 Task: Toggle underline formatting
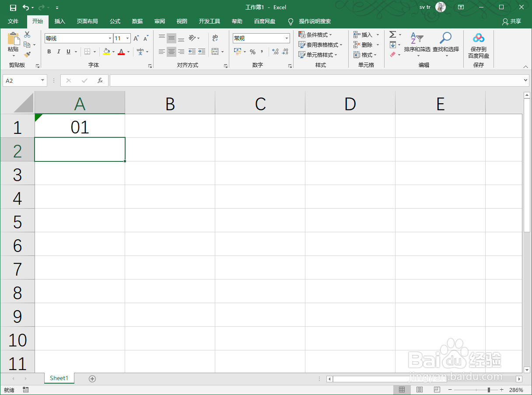click(68, 52)
